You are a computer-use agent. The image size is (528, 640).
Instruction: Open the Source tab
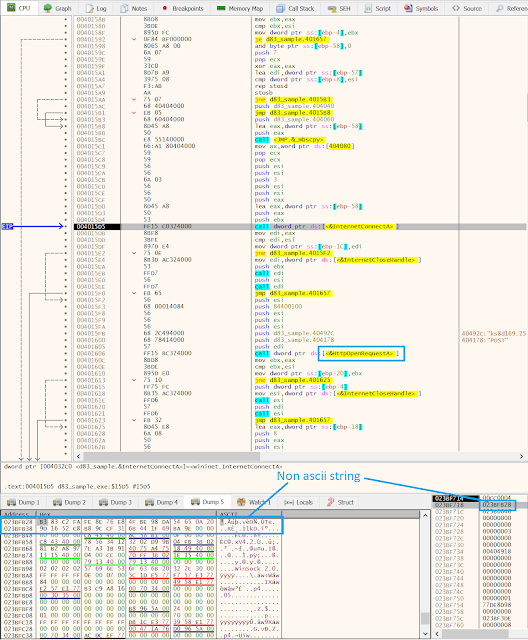point(467,8)
